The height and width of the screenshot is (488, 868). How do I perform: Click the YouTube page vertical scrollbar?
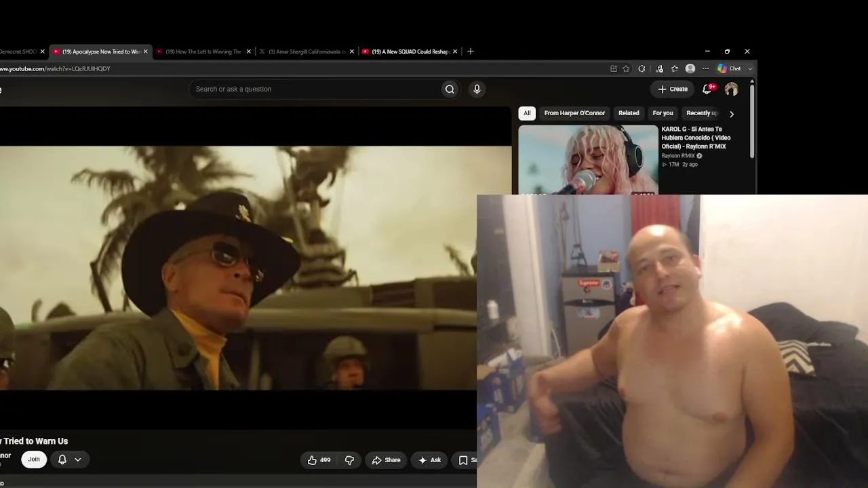click(x=752, y=121)
